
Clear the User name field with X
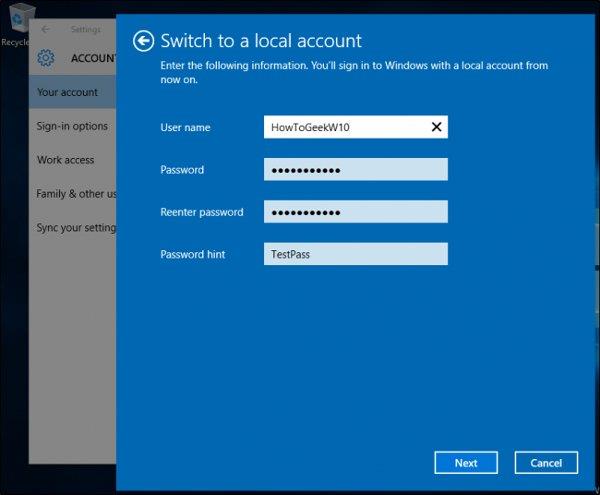coord(436,127)
